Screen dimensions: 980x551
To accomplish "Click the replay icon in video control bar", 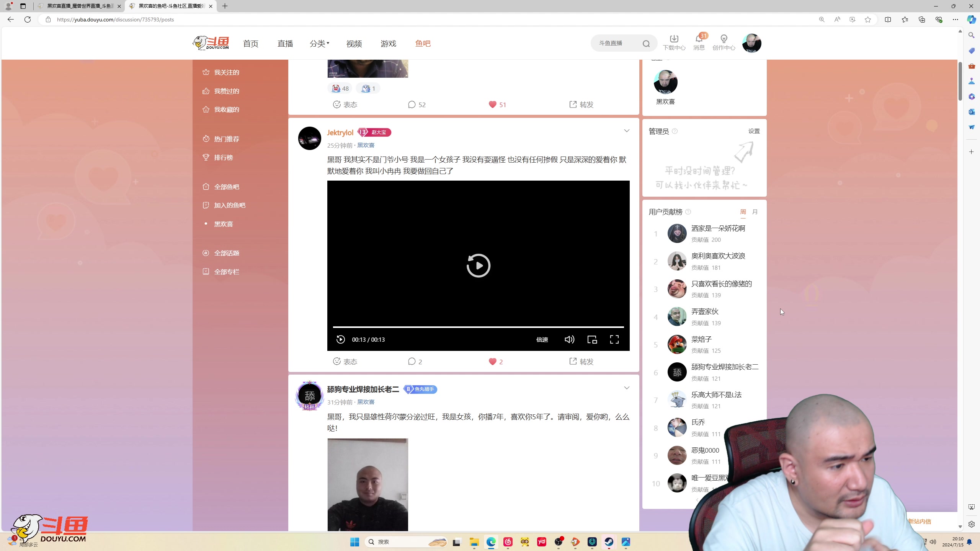I will [x=340, y=339].
